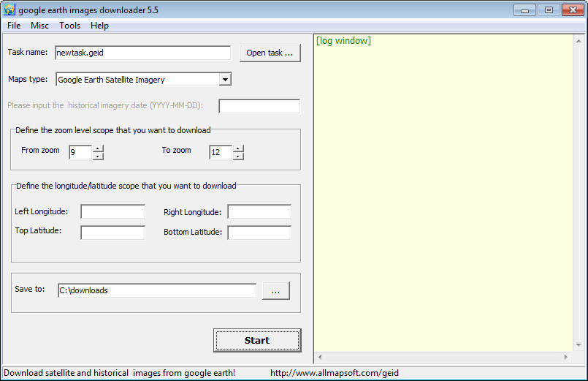
Task: Click the app icon in the title bar
Action: pos(9,10)
